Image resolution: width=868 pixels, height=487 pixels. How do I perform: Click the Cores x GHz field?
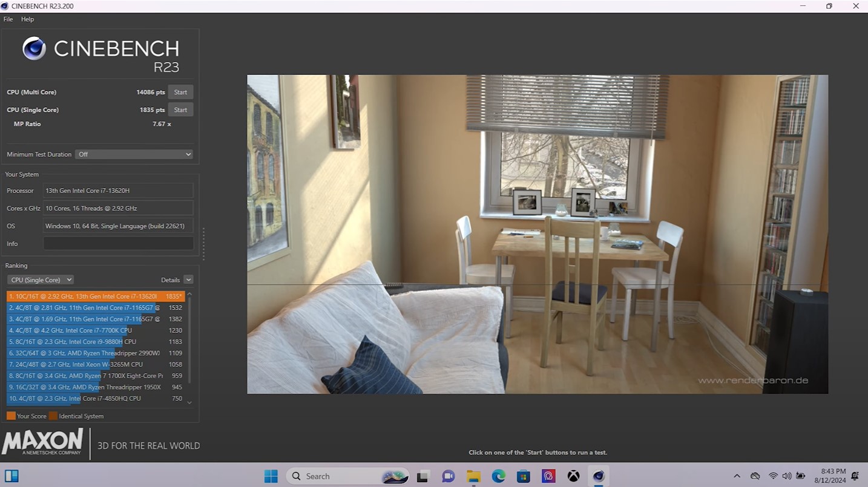click(118, 208)
